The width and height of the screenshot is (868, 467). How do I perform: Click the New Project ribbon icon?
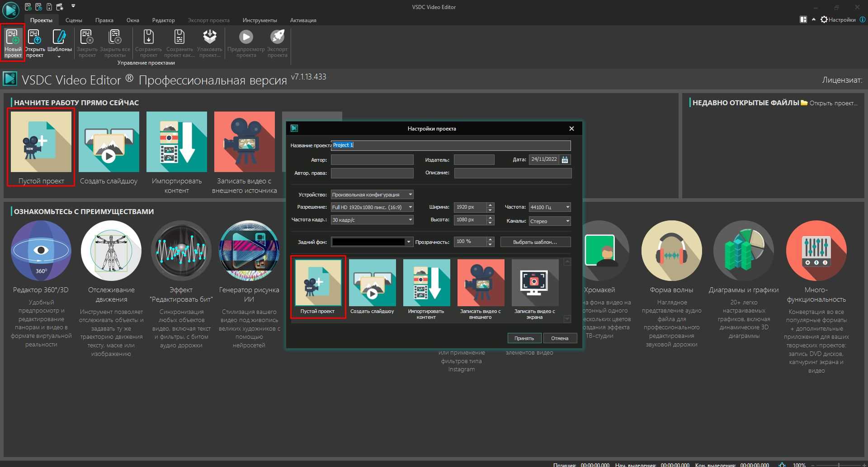(x=13, y=43)
